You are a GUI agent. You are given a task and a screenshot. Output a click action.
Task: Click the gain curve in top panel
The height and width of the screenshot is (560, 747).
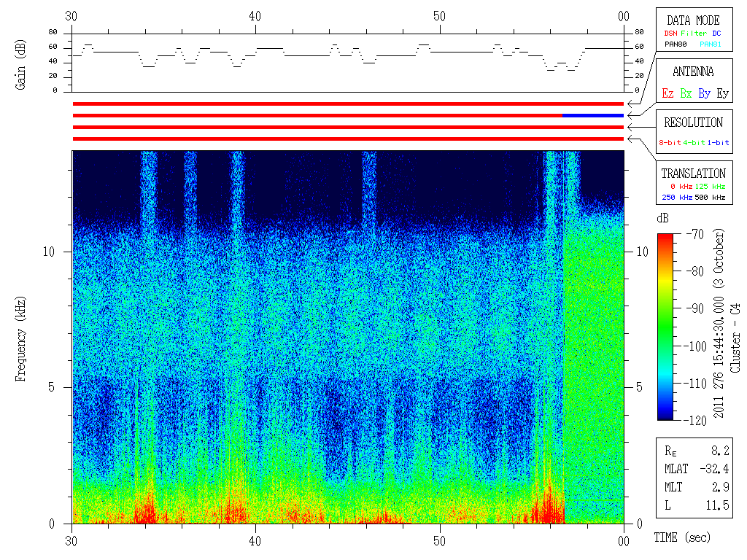coord(348,56)
